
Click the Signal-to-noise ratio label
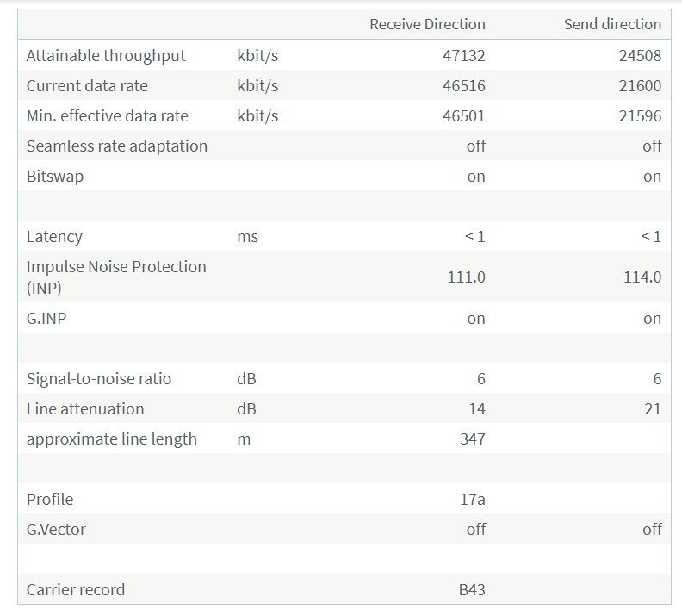tap(99, 379)
